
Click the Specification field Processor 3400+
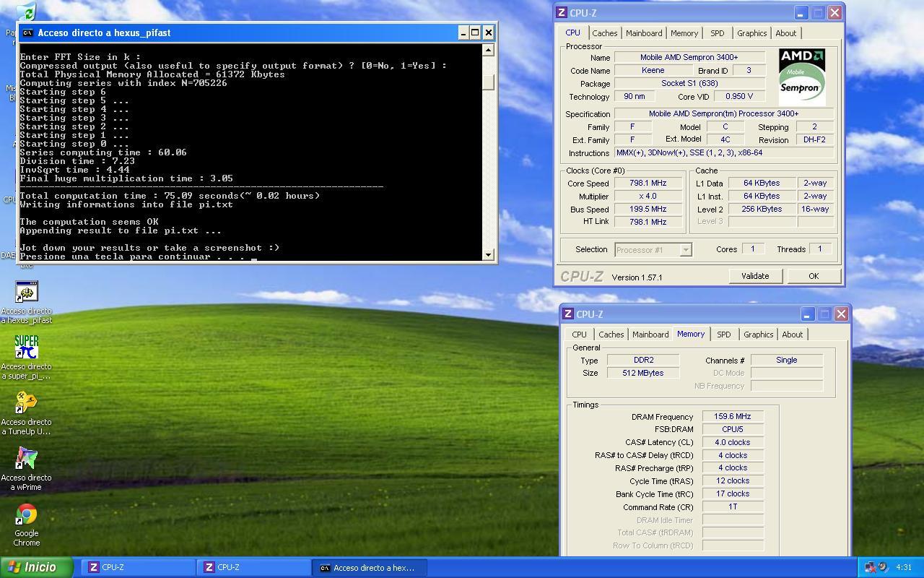[x=724, y=113]
